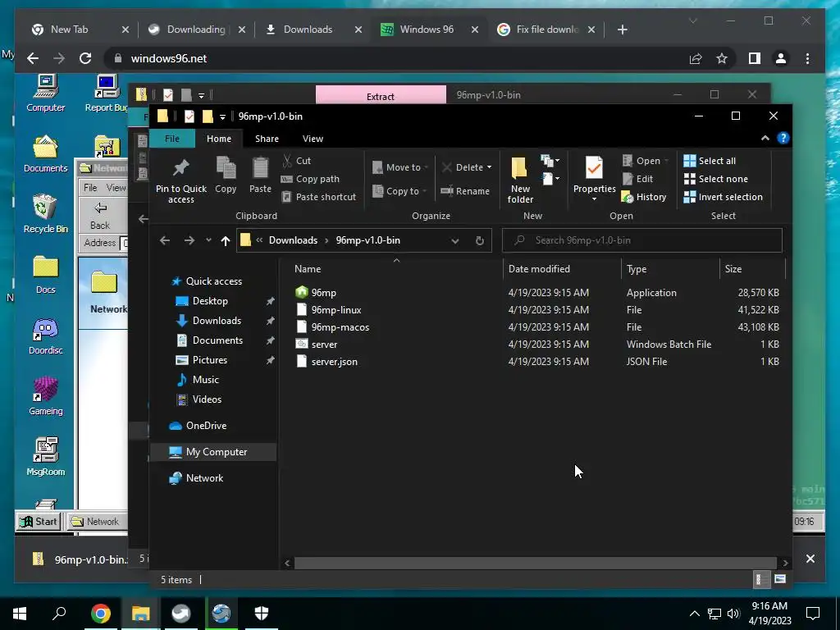The height and width of the screenshot is (630, 840).
Task: Switch to large icons view layout
Action: tap(780, 579)
